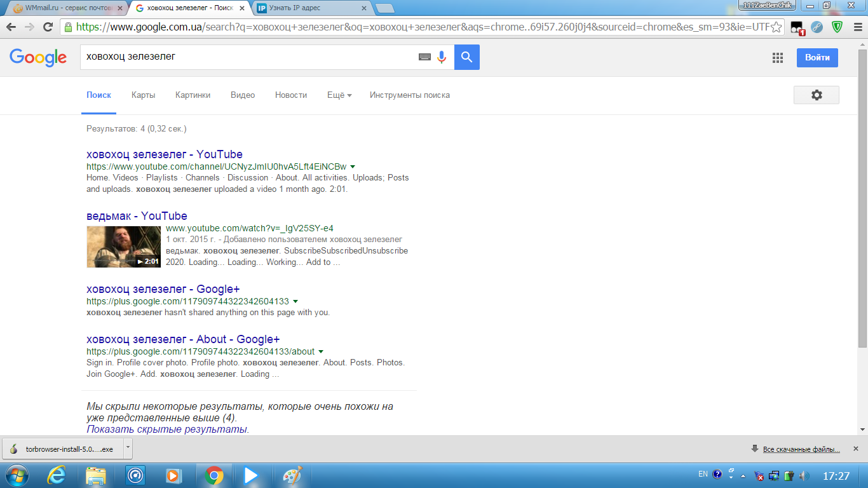Open ховохоц зелезелег - Google+ result
This screenshot has width=868, height=488.
point(163,289)
